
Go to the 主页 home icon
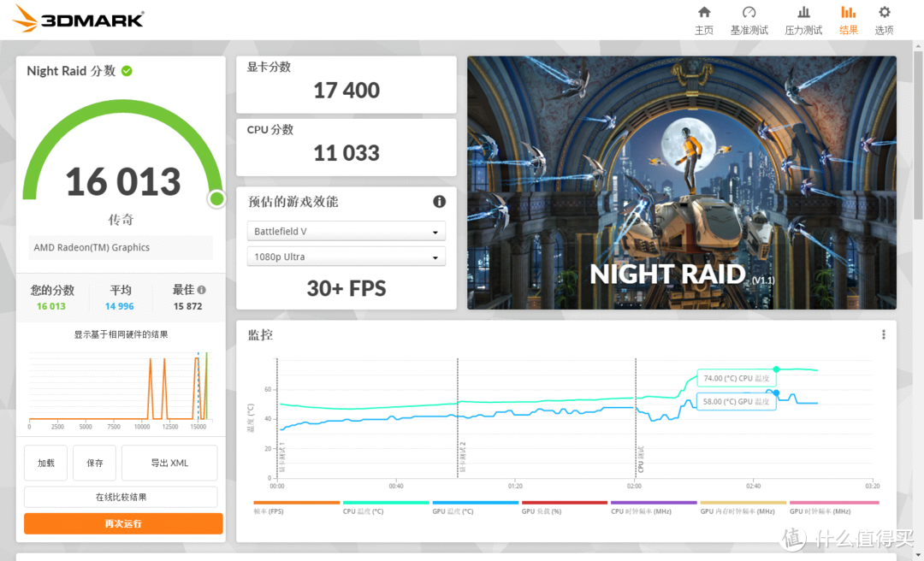coord(704,13)
